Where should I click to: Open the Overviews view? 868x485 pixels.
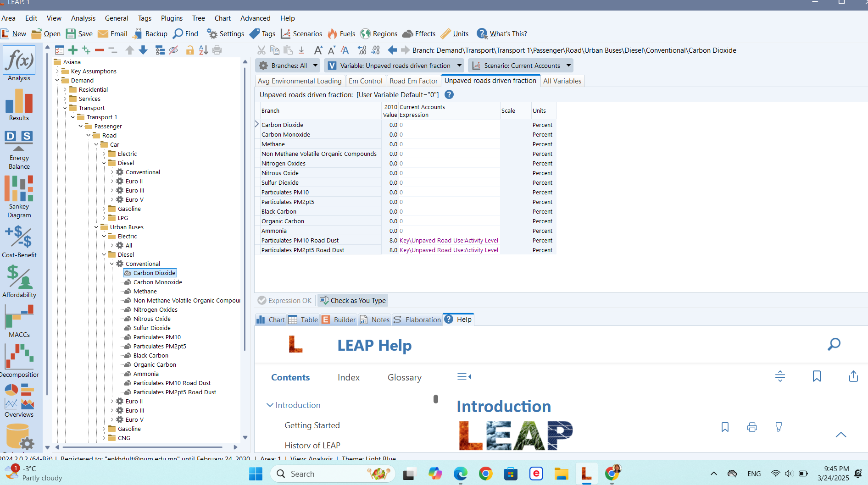pyautogui.click(x=19, y=401)
